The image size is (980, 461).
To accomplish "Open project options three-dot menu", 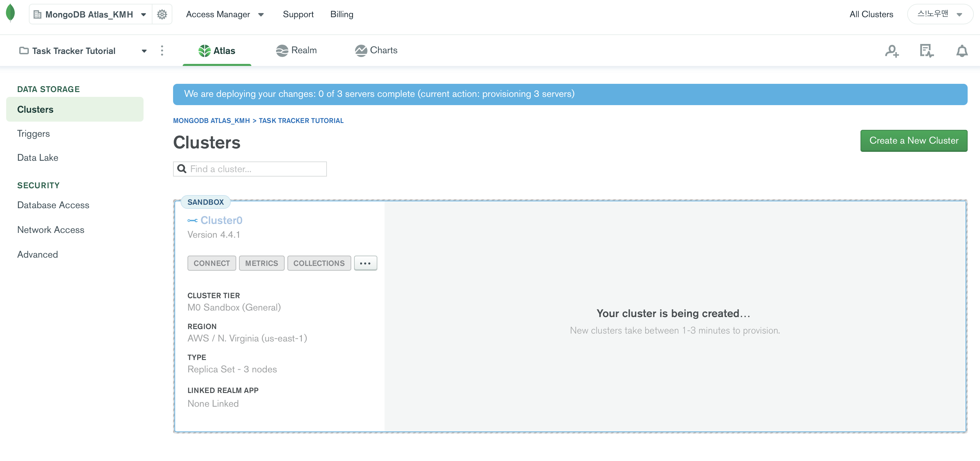I will coord(162,50).
